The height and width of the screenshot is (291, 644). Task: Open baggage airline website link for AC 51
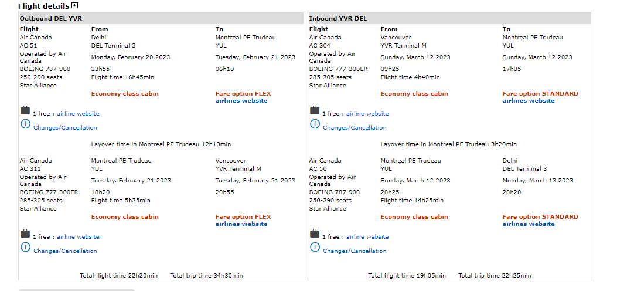tap(78, 114)
